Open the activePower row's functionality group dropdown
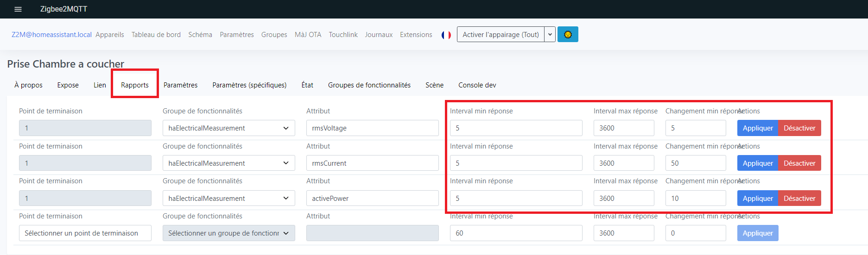This screenshot has height=255, width=868. [x=229, y=199]
